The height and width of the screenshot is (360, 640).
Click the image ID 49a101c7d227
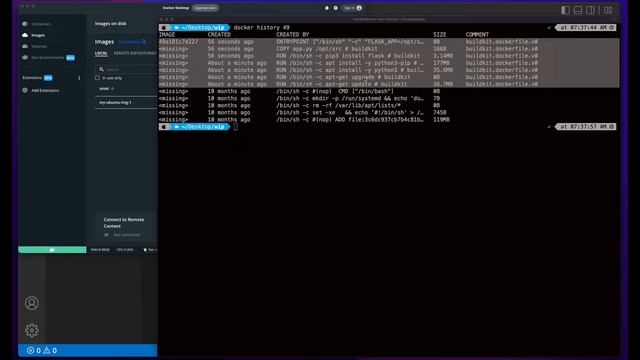tap(178, 42)
